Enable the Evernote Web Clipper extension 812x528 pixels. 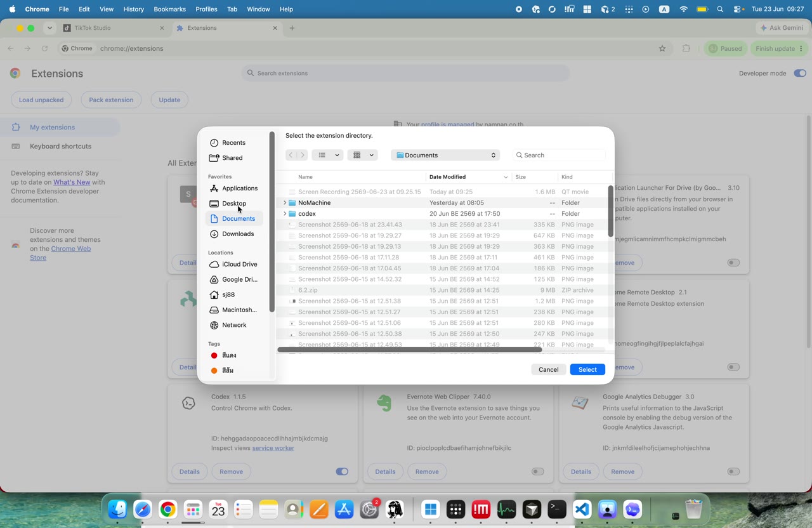pyautogui.click(x=538, y=472)
